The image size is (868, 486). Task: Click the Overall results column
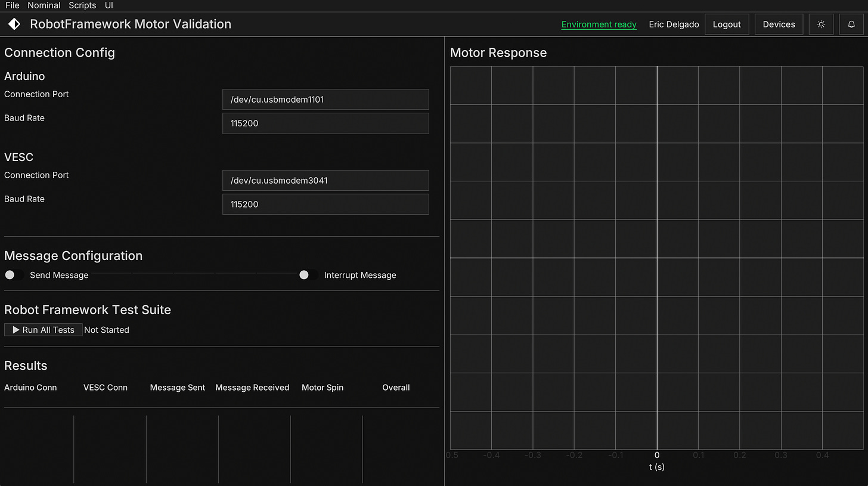[x=396, y=388]
